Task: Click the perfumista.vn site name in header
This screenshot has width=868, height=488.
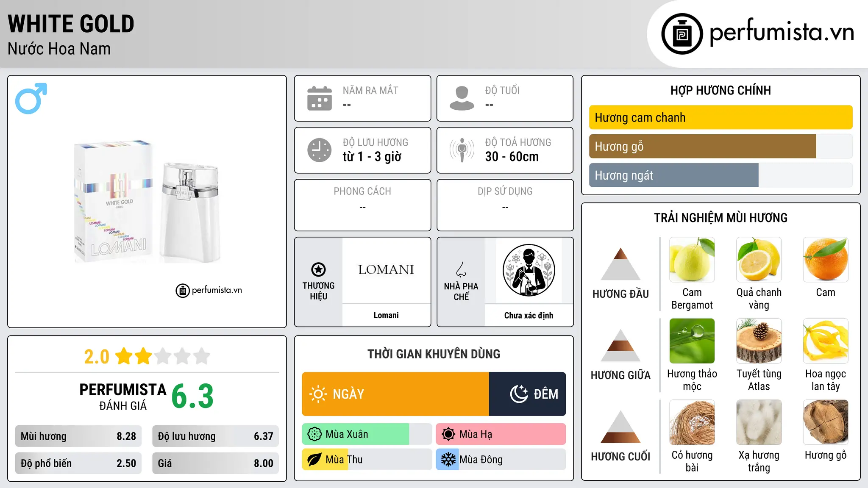Action: (782, 32)
